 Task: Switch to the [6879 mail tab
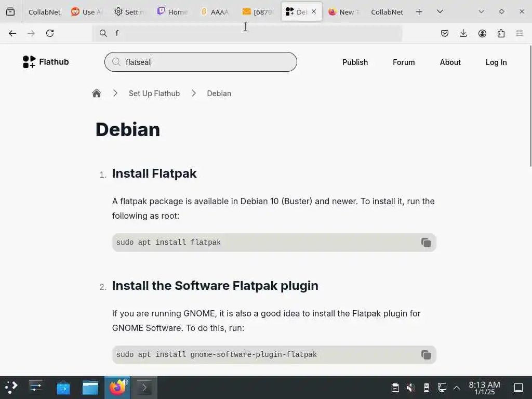258,12
